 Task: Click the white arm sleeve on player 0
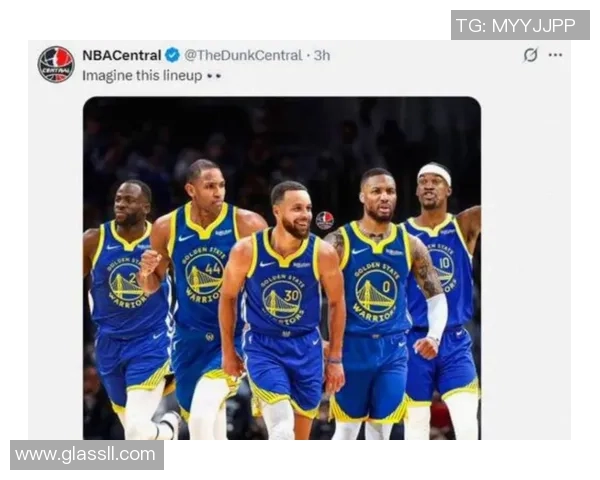pos(437,315)
